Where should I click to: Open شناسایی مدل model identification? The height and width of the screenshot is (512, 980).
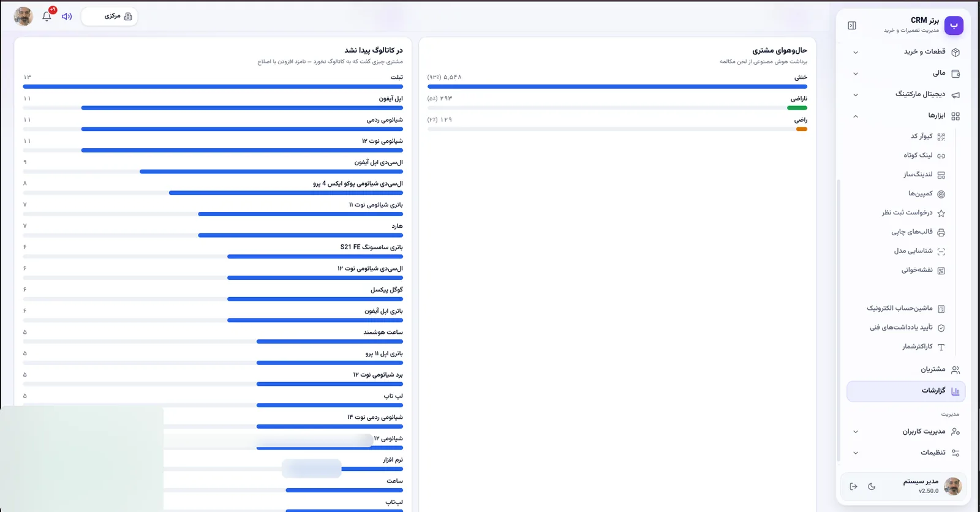pos(919,250)
